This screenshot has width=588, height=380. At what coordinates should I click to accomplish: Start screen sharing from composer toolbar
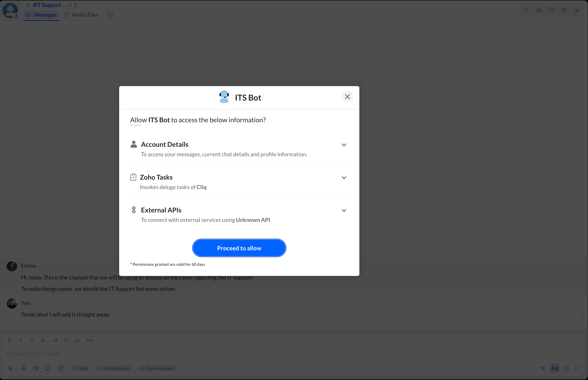(47, 368)
